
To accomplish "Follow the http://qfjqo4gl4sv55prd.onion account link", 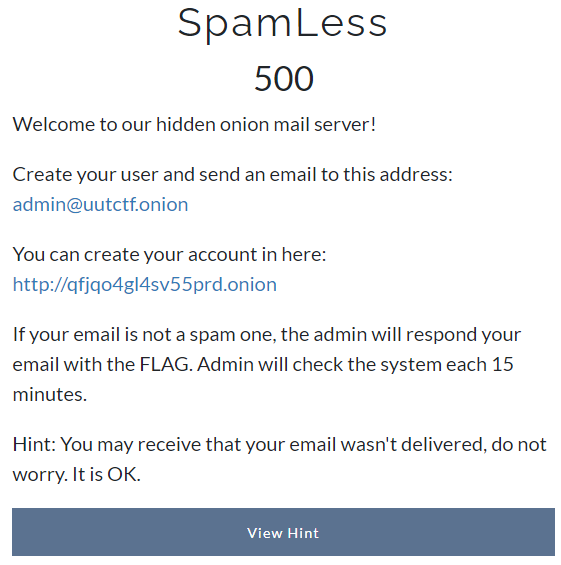I will [x=144, y=285].
